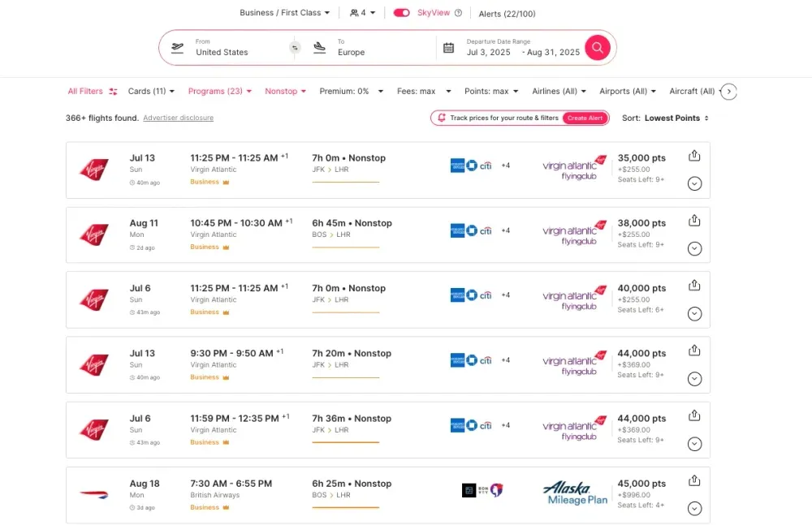Share the Aug 11 BOS to LHR flight
Image resolution: width=812 pixels, height=525 pixels.
point(694,220)
